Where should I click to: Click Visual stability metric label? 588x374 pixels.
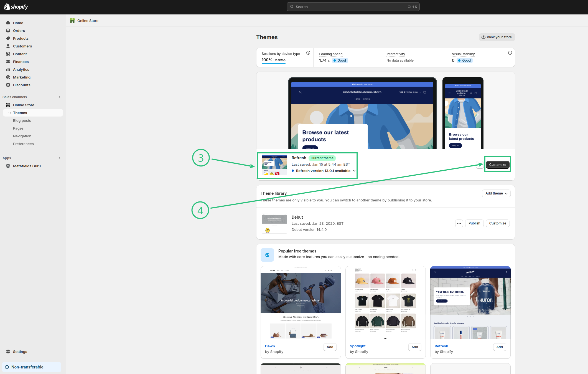tap(463, 54)
